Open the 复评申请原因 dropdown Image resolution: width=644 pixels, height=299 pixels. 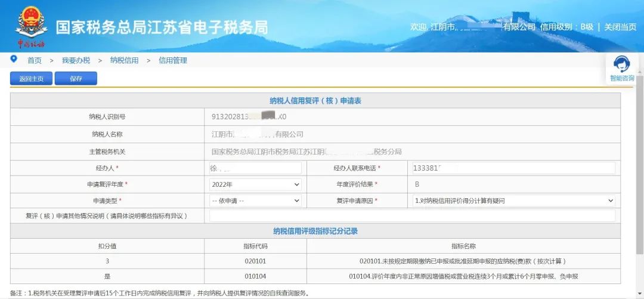pyautogui.click(x=514, y=201)
